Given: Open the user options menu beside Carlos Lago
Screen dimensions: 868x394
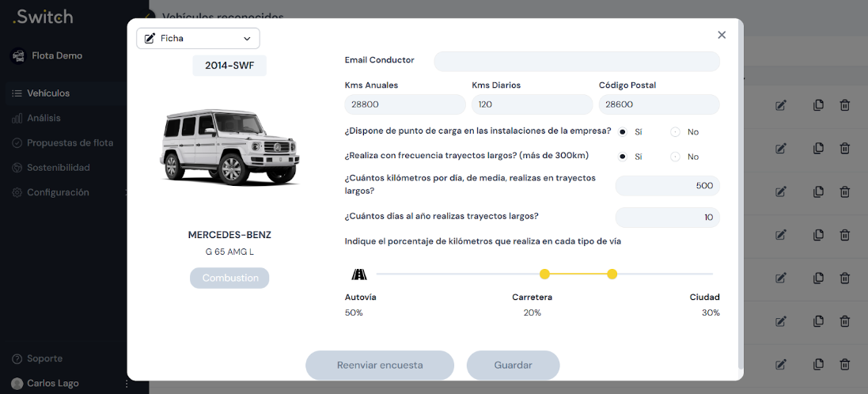Looking at the screenshot, I should point(127,384).
